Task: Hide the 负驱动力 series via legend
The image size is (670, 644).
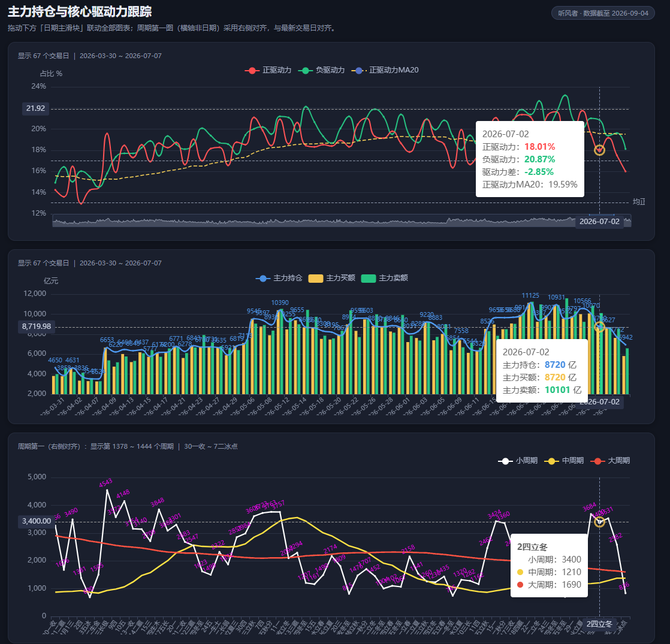Action: 321,70
